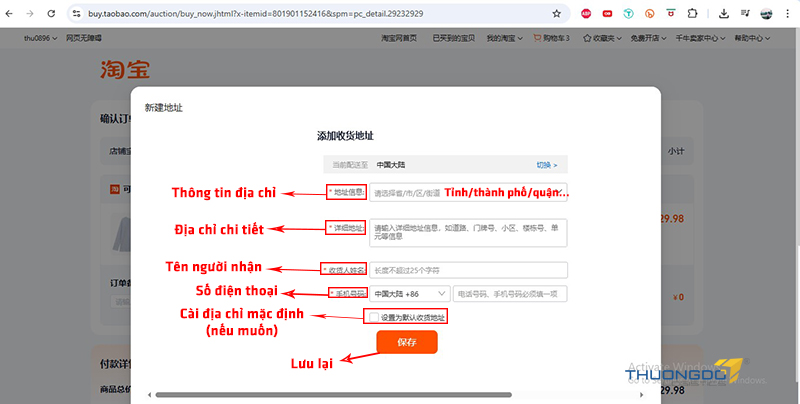Click the red extension icon next to ABP
The image size is (800, 404).
point(607,14)
